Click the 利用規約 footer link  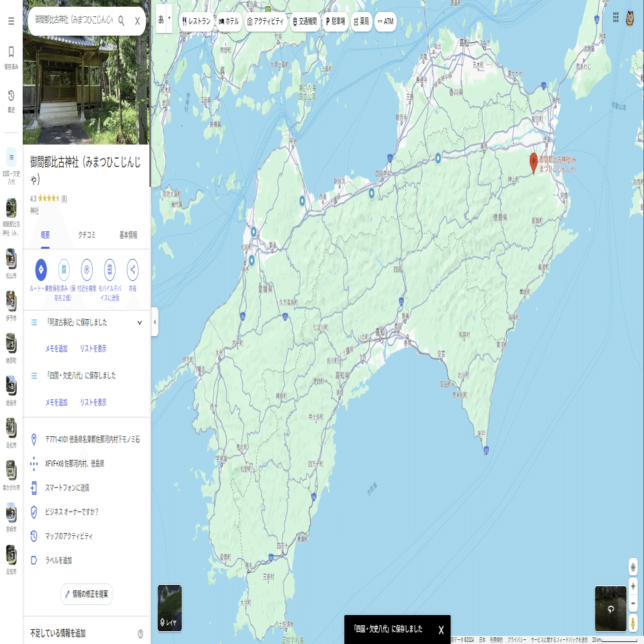(496, 640)
